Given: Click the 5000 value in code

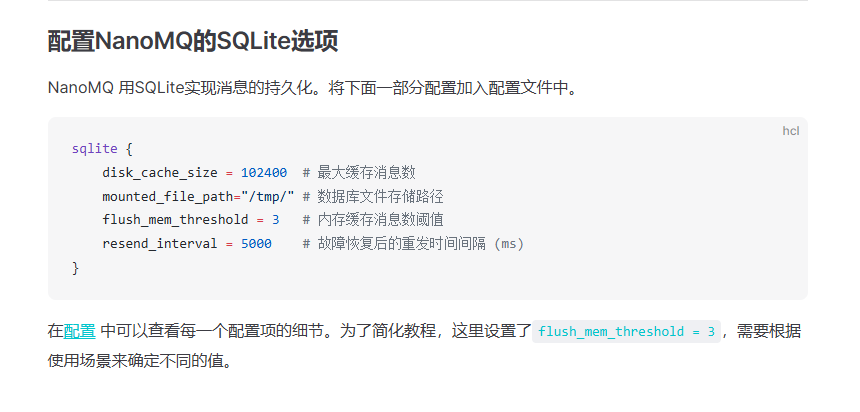Looking at the screenshot, I should pos(256,244).
